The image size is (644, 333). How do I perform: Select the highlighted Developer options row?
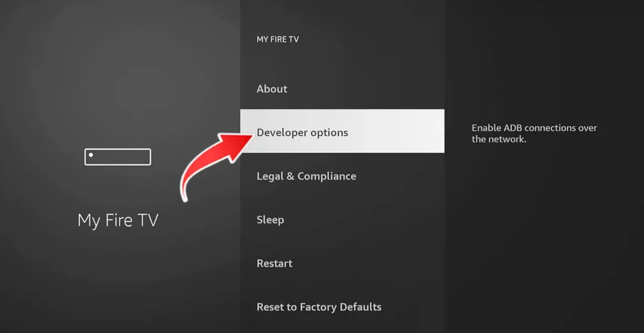302,132
